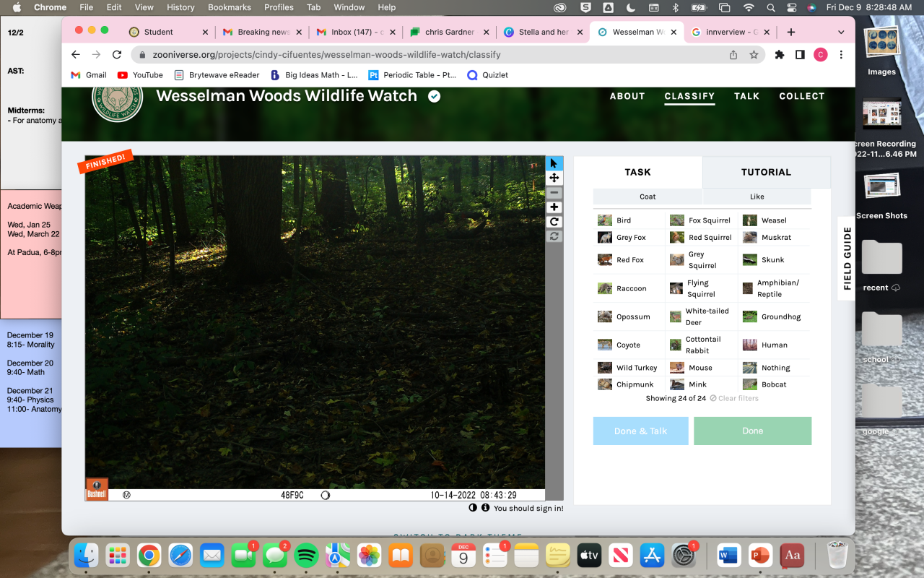Open subject metadata info icon
Viewport: 924px width, 578px height.
pos(485,508)
